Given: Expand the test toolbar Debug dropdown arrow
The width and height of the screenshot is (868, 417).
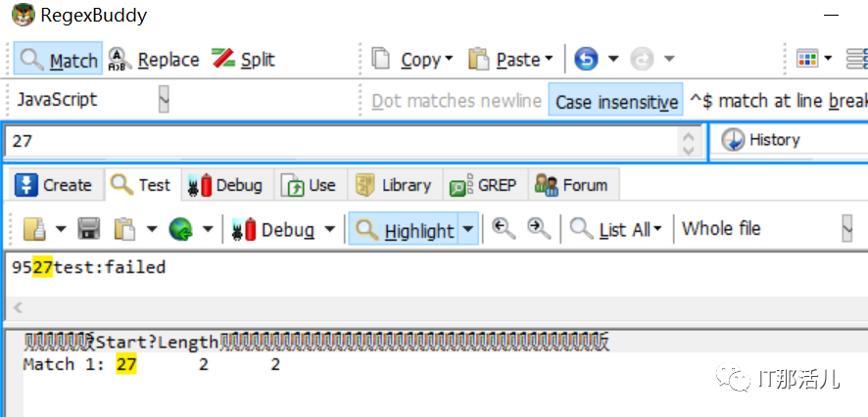Looking at the screenshot, I should tap(329, 229).
